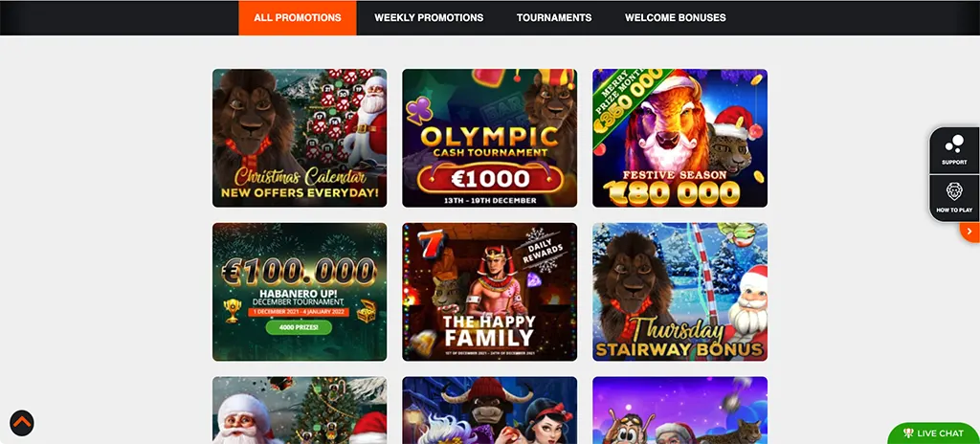Open the How To Play lion icon

(954, 198)
